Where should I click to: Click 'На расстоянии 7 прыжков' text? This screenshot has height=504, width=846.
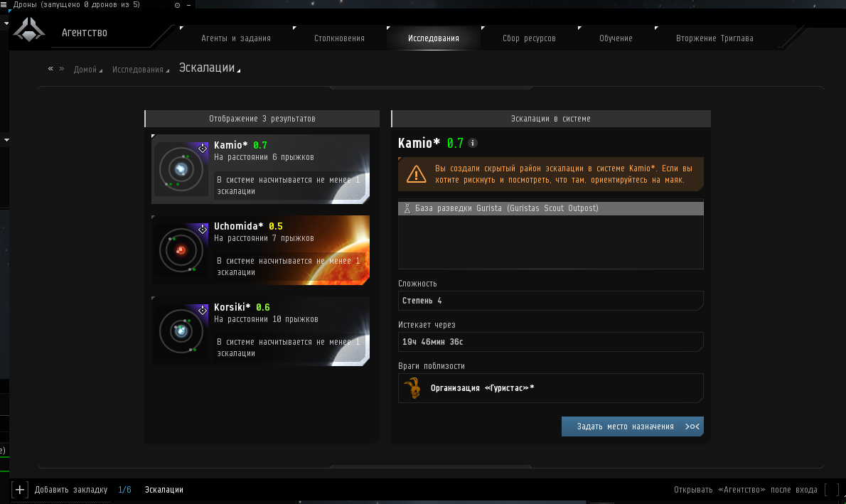pos(264,238)
